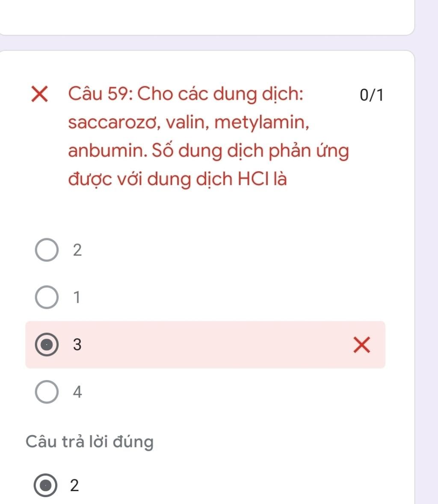Click the 'được với dung dịch HCl là' line
This screenshot has height=504, width=438.
click(x=177, y=179)
